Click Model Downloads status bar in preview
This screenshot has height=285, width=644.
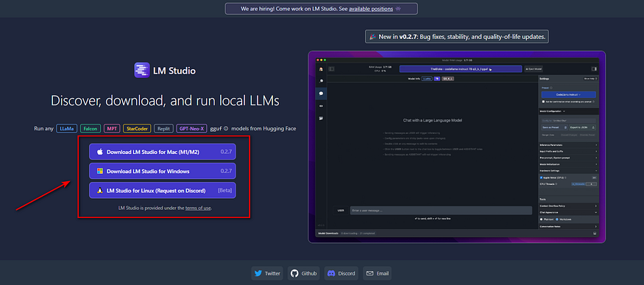point(457,233)
